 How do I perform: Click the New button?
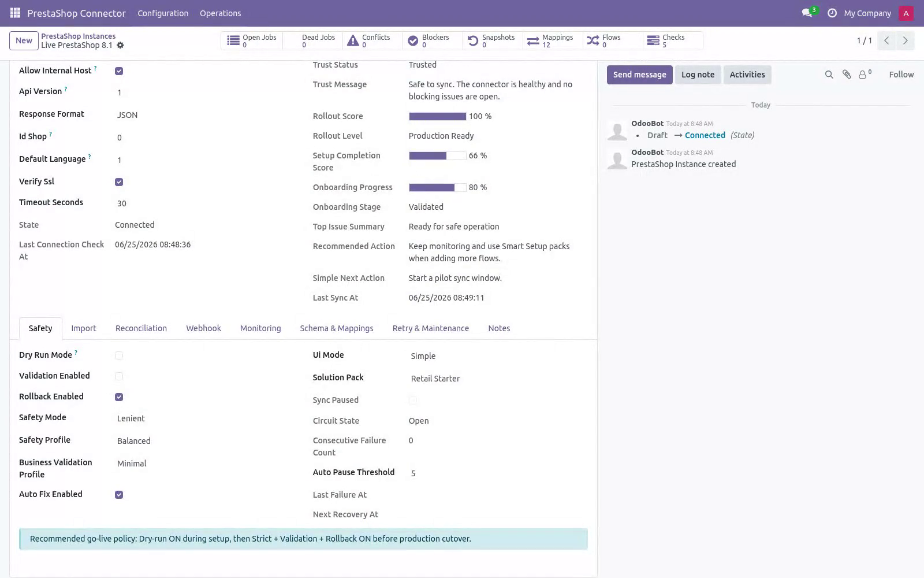[24, 40]
